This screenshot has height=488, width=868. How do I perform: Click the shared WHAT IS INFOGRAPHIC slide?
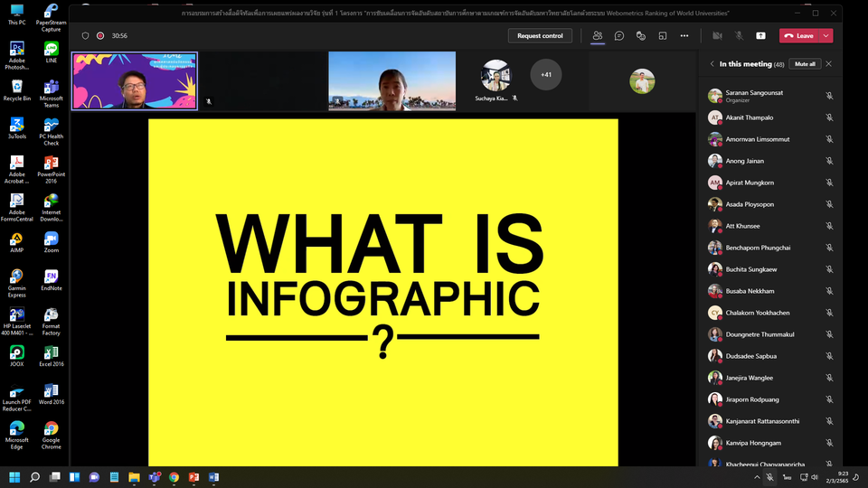[x=383, y=292]
